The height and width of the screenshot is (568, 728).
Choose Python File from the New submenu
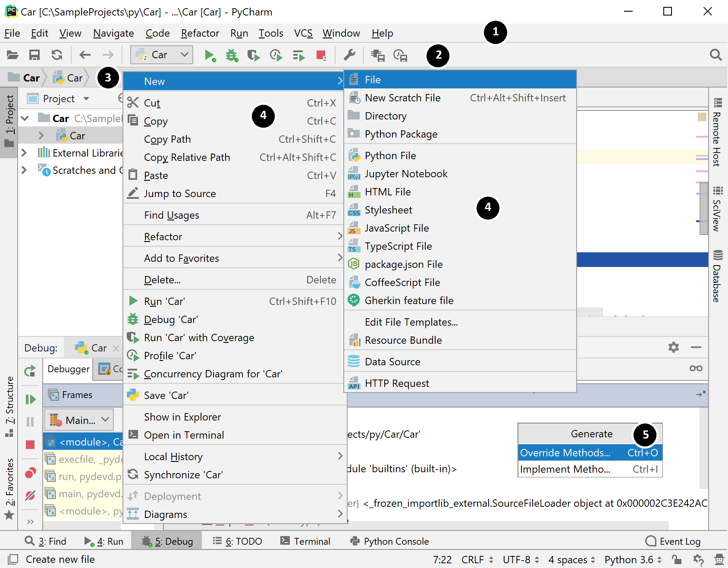coord(460,156)
